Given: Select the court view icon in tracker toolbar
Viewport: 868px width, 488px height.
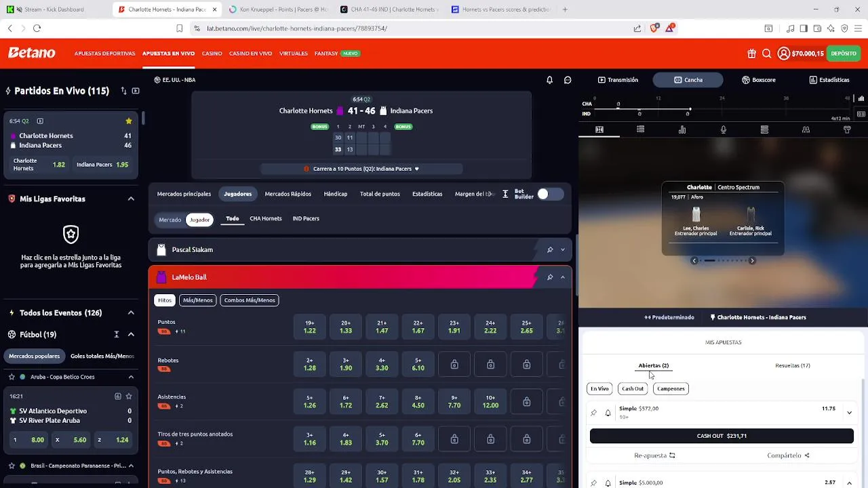Looking at the screenshot, I should [599, 129].
